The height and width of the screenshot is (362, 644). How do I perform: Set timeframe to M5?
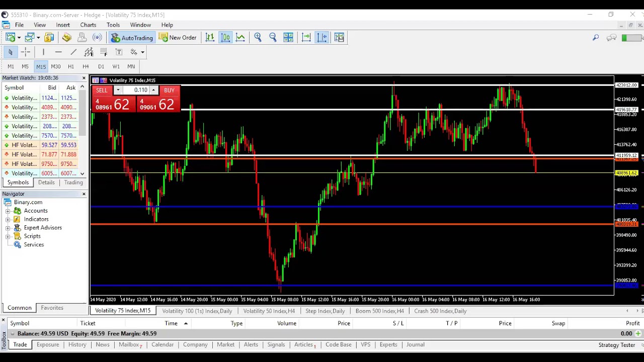tap(25, 66)
